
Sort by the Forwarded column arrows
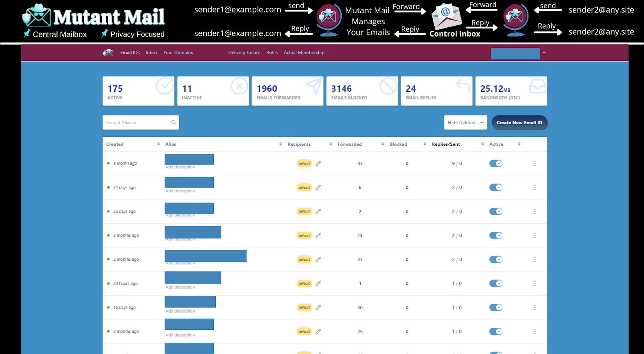pos(383,144)
